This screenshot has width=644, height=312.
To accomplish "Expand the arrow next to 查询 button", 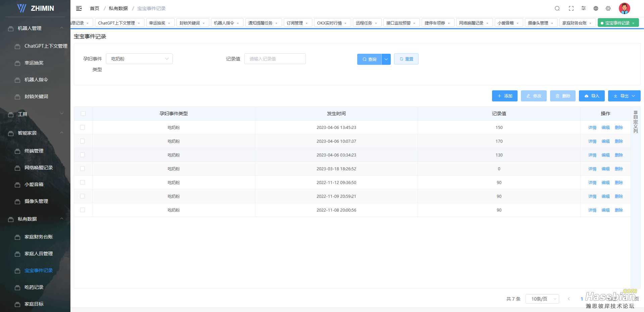I will click(x=386, y=59).
